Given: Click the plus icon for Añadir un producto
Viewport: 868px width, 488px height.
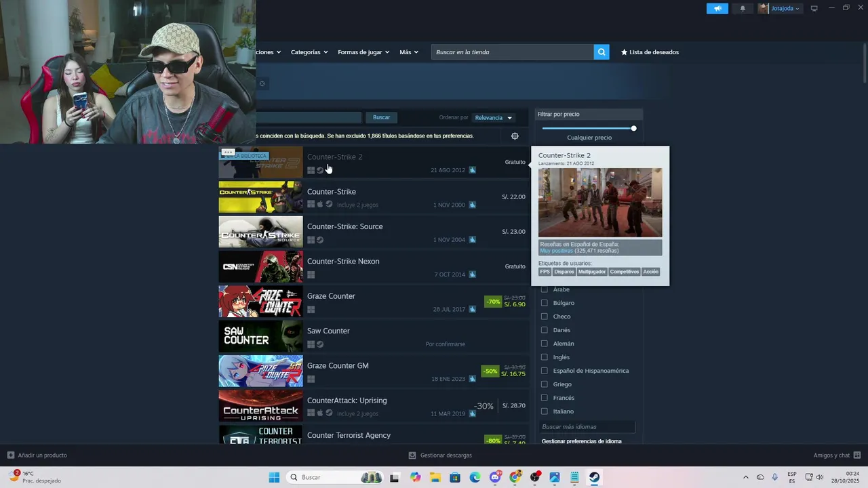Looking at the screenshot, I should click(10, 455).
